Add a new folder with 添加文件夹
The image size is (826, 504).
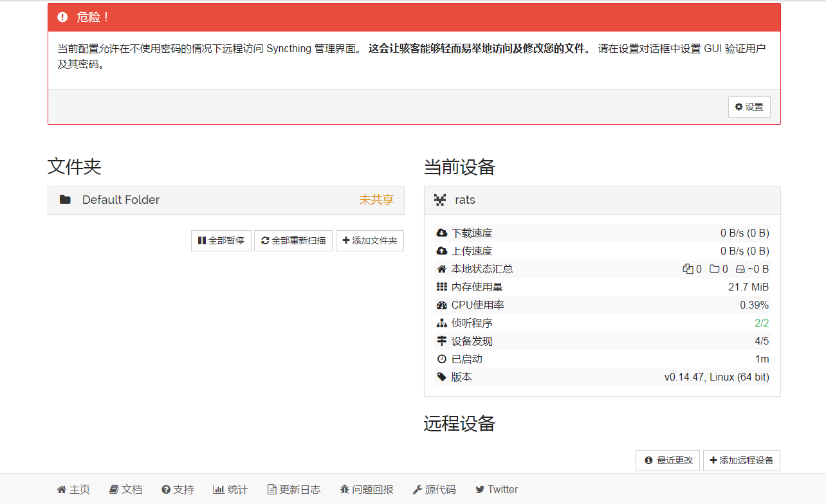click(370, 240)
